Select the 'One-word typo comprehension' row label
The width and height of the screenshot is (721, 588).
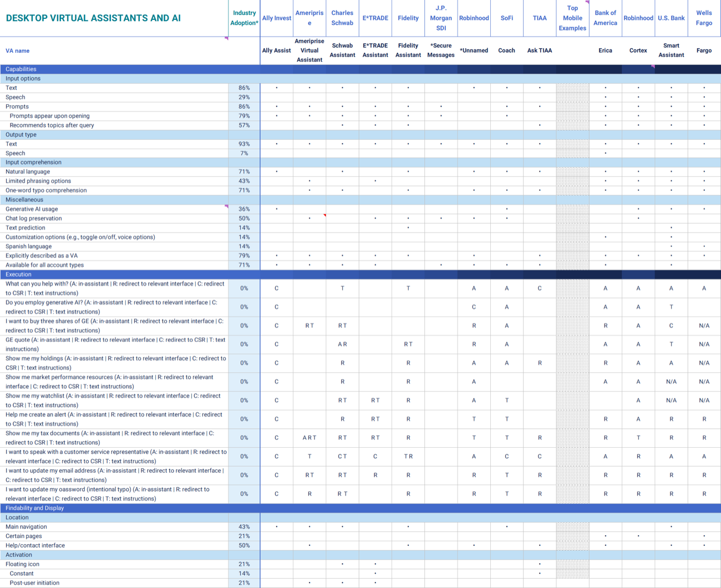(46, 190)
